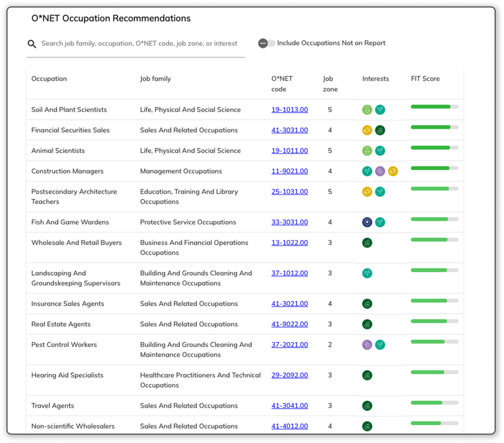This screenshot has width=504, height=443.
Task: Click the FIT Score bar for Real Estate Agents
Action: click(434, 321)
